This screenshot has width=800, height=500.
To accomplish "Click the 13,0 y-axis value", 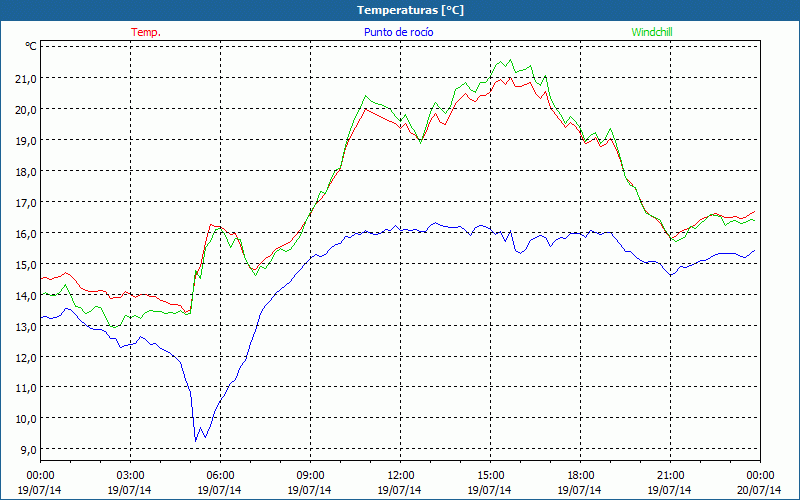I will point(27,327).
